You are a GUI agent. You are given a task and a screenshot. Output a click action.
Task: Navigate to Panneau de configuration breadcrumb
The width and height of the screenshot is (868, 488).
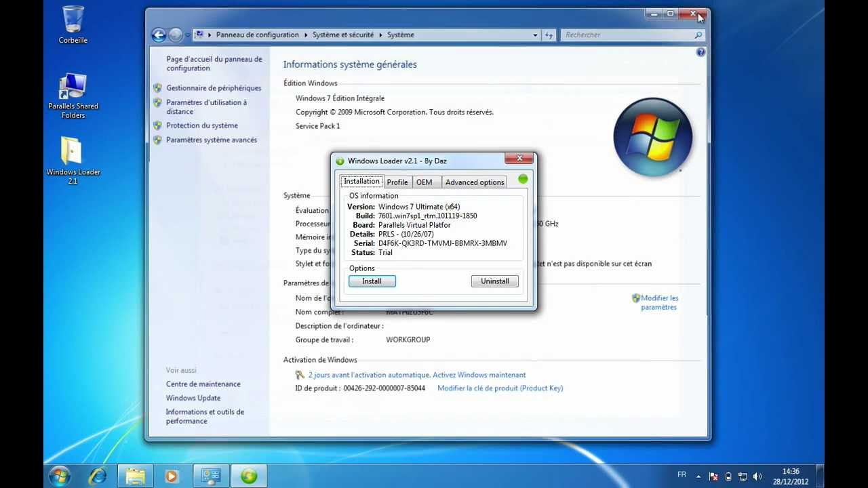point(257,35)
